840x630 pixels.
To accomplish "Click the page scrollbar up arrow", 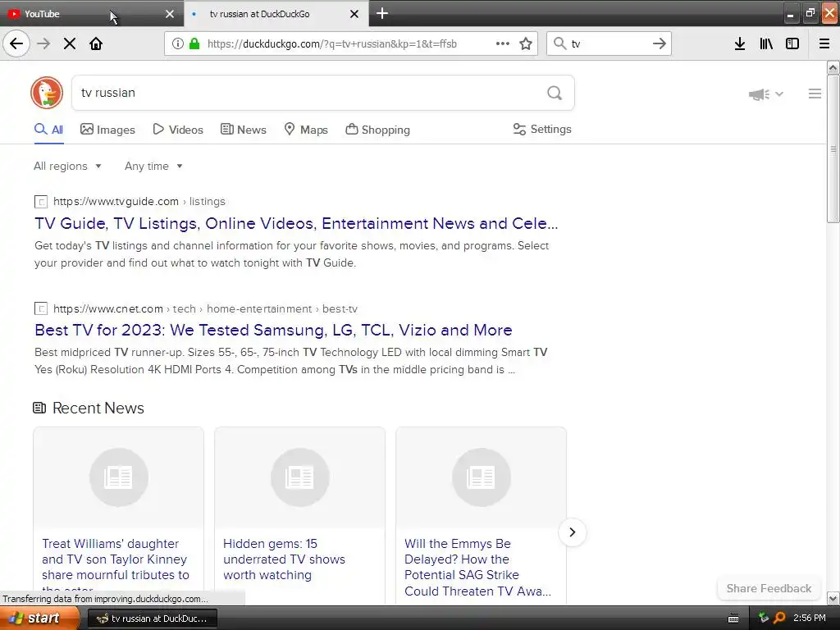I will click(x=833, y=67).
